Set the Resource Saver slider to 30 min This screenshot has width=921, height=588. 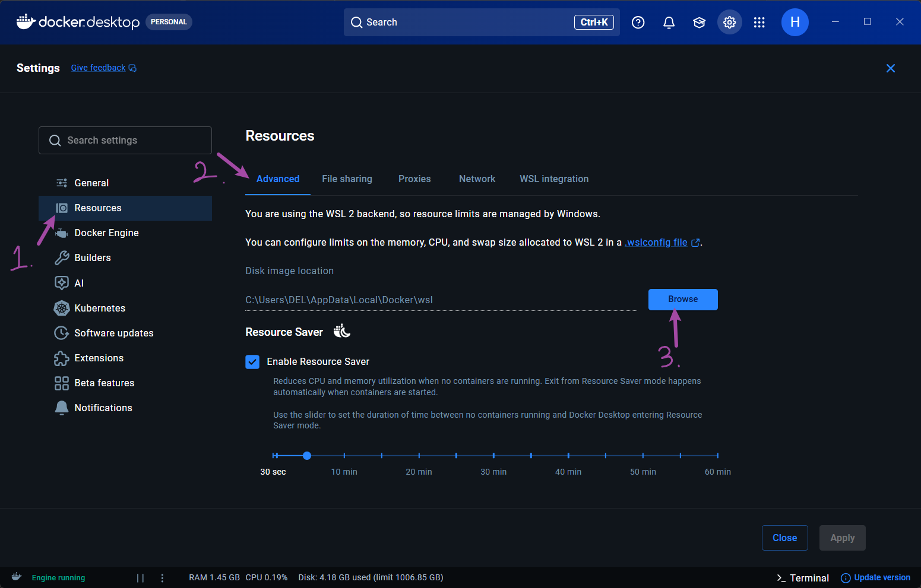(493, 456)
